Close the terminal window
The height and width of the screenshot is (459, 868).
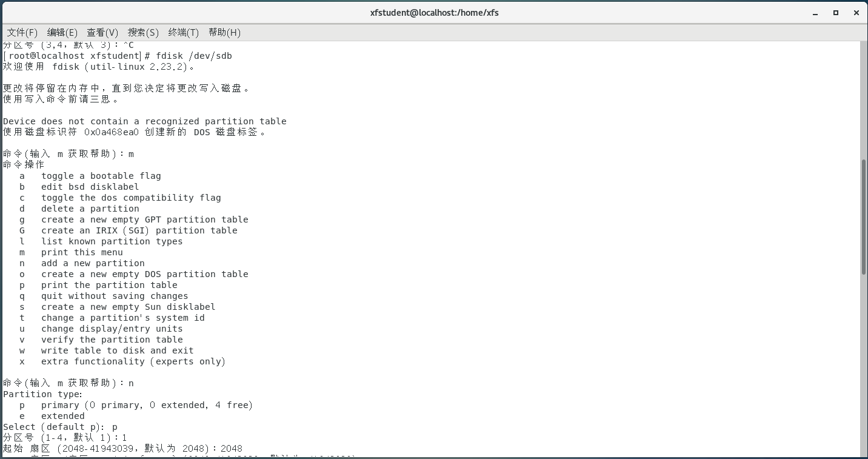856,13
